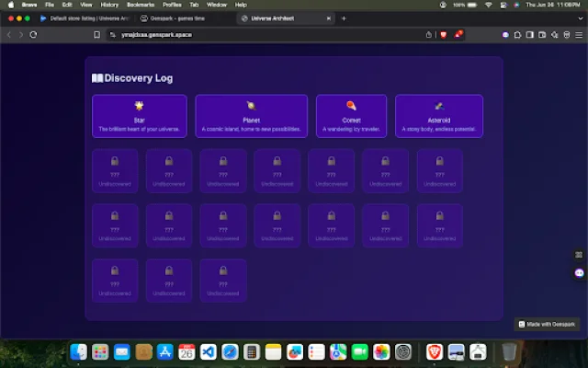The image size is (588, 368).
Task: Click the Star discovery card
Action: click(x=140, y=116)
